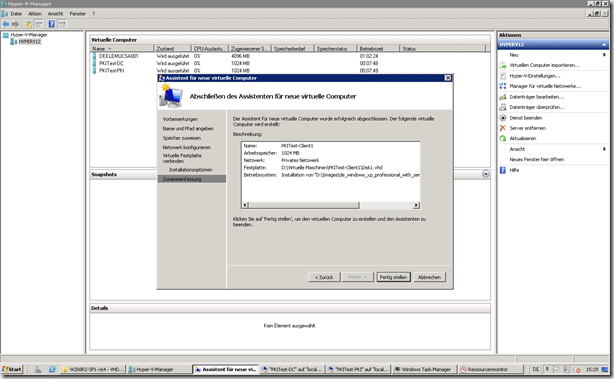614x379 pixels.
Task: Click right arrow of description horizontal scrollbar
Action: coord(416,205)
